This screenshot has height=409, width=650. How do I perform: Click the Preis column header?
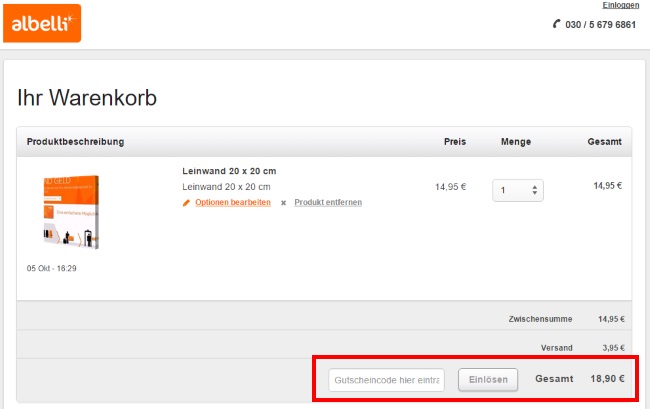455,142
